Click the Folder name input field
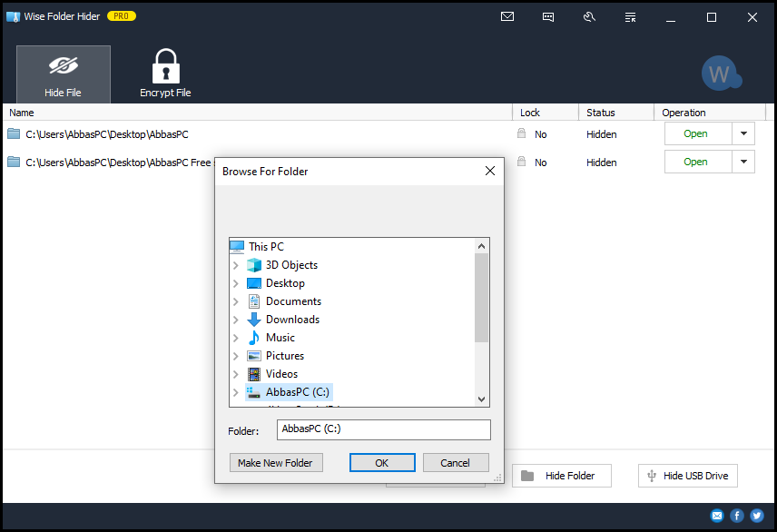The width and height of the screenshot is (777, 532). [x=384, y=429]
